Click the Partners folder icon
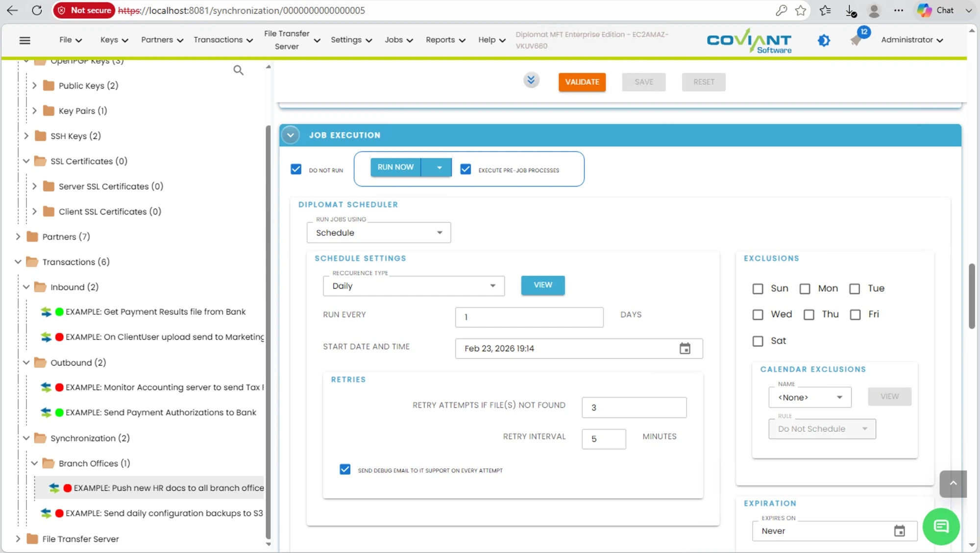The width and height of the screenshot is (980, 553). coord(32,237)
